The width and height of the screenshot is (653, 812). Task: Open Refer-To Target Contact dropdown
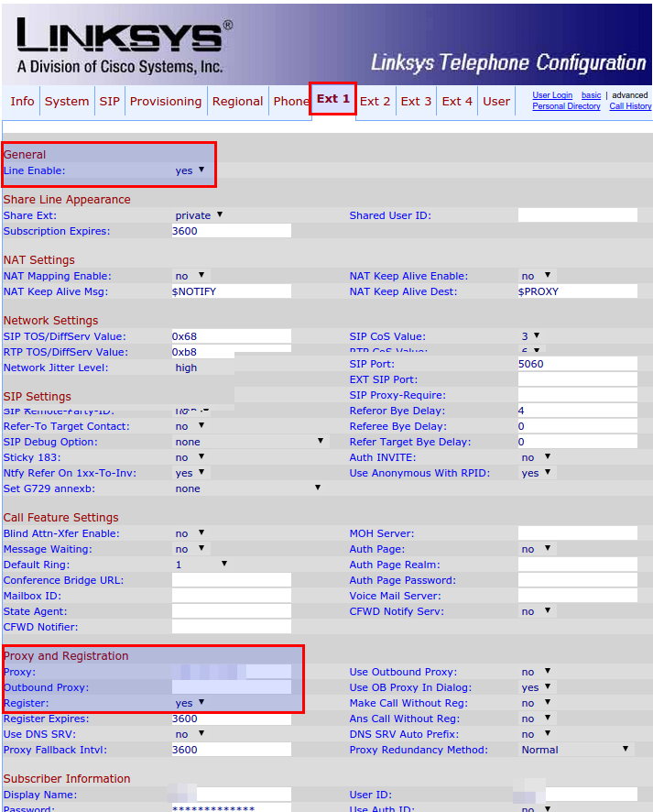pyautogui.click(x=190, y=426)
